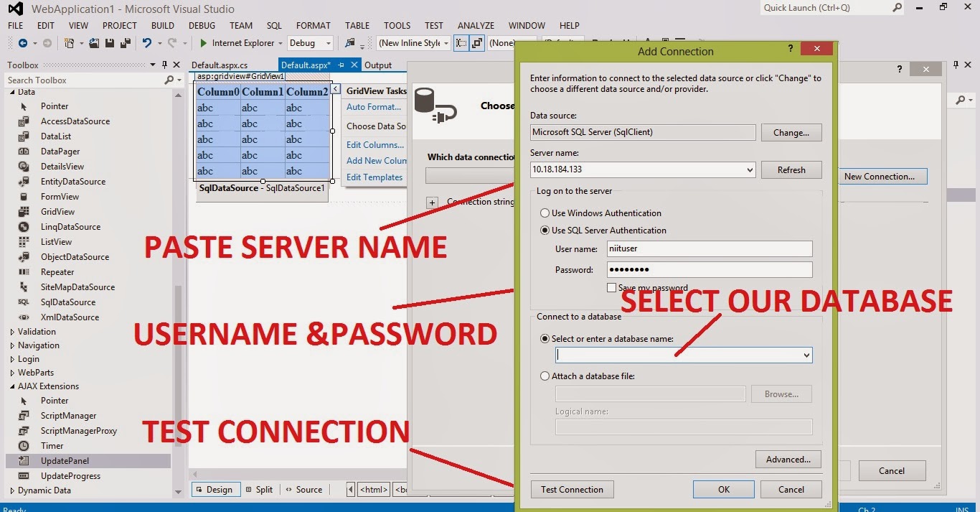Select LinqDataSource icon in Toolbox
The height and width of the screenshot is (512, 980).
coord(24,227)
